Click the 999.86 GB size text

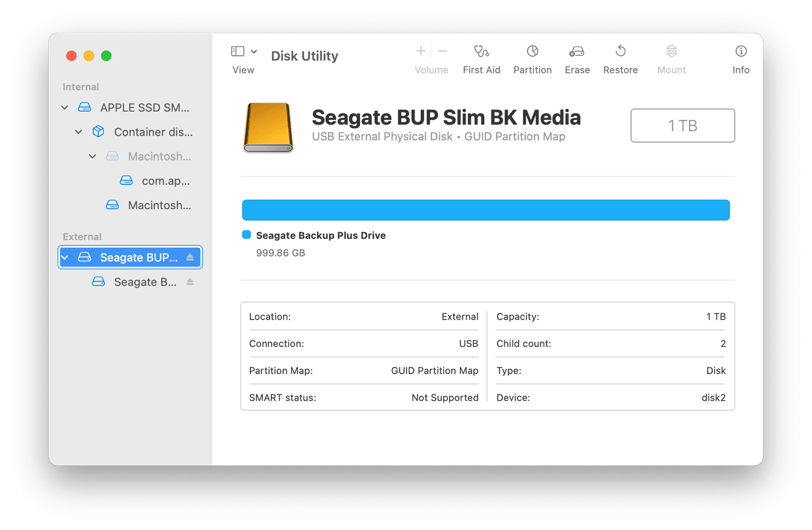point(281,253)
